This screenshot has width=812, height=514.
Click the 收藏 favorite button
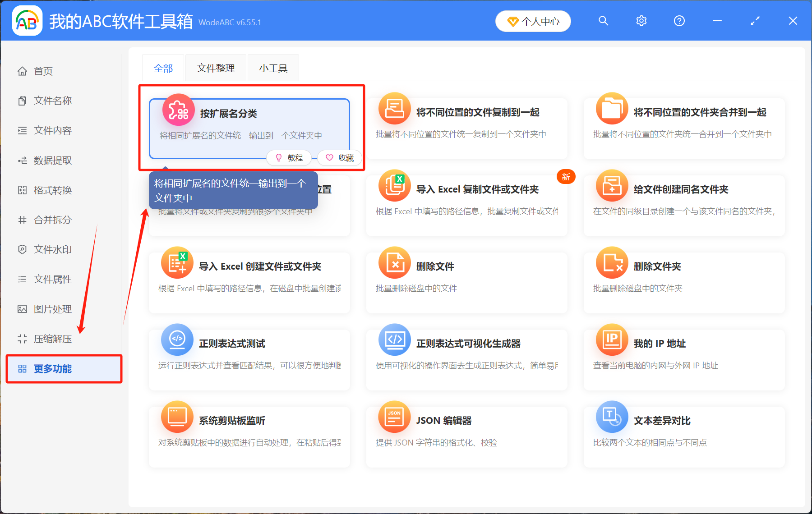[339, 158]
